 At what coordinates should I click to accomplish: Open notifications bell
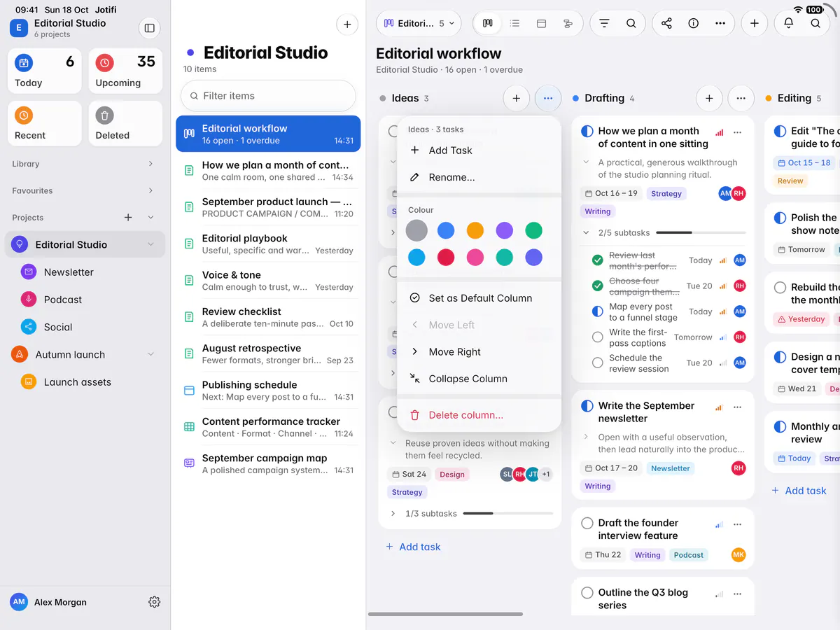click(x=789, y=23)
